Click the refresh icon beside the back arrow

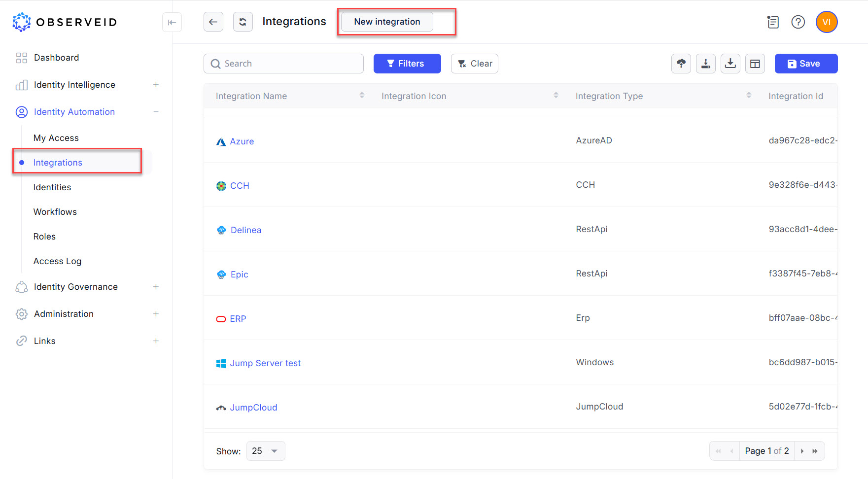tap(243, 22)
